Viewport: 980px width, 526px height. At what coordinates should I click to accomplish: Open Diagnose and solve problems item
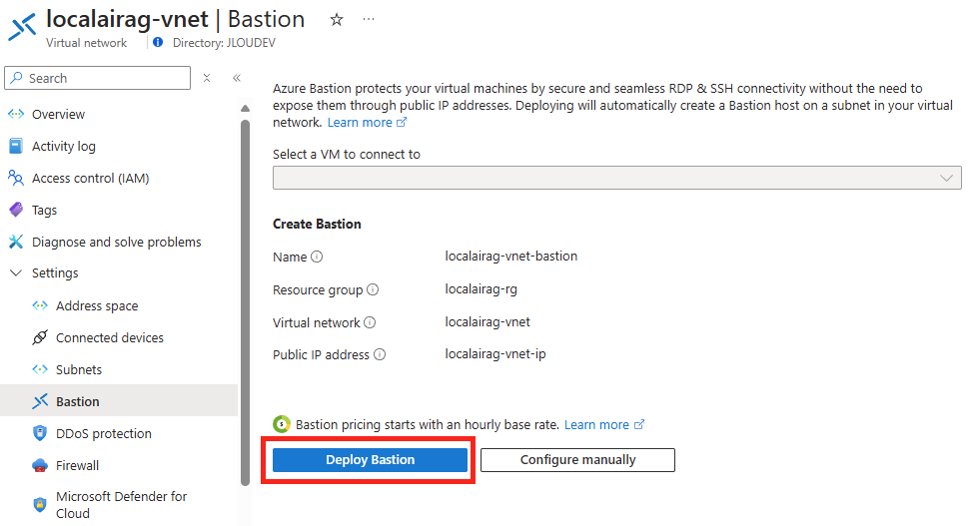119,242
